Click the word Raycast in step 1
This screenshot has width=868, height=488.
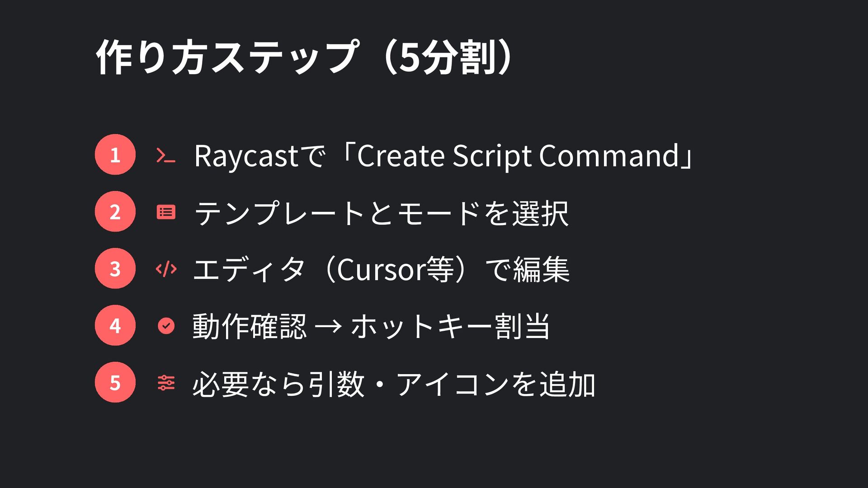pyautogui.click(x=246, y=157)
